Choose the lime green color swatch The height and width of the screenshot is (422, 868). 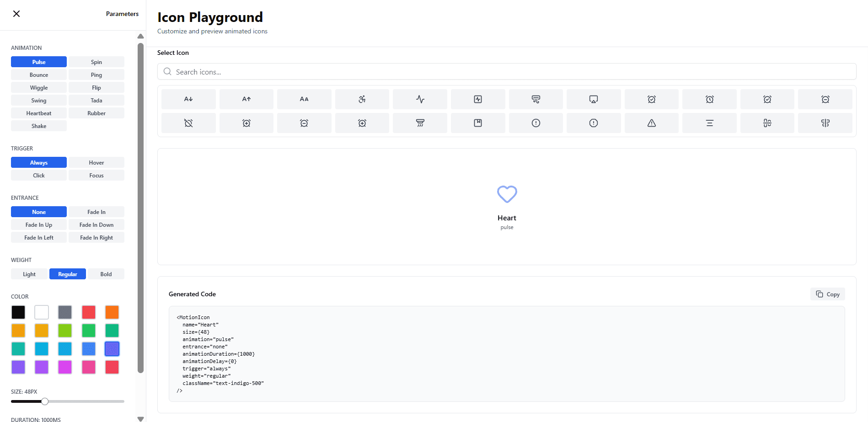tap(65, 331)
